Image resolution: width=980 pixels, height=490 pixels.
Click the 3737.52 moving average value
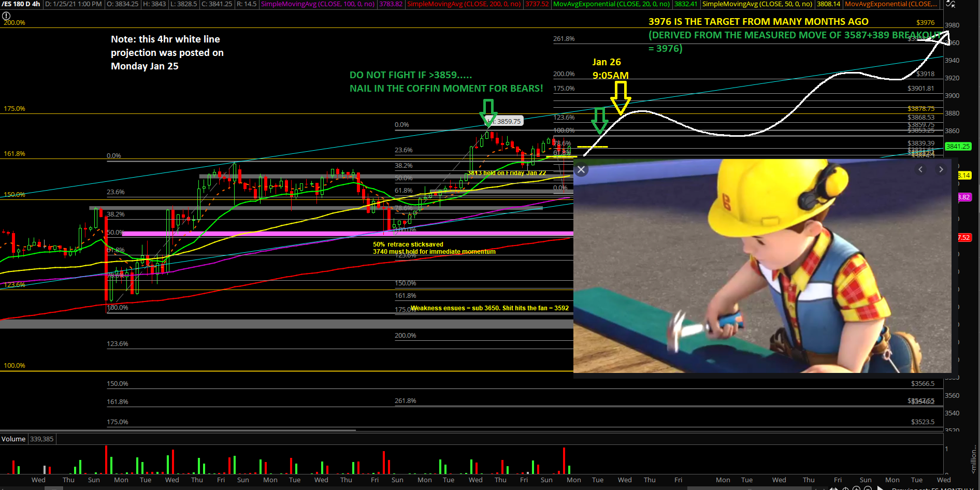[537, 4]
